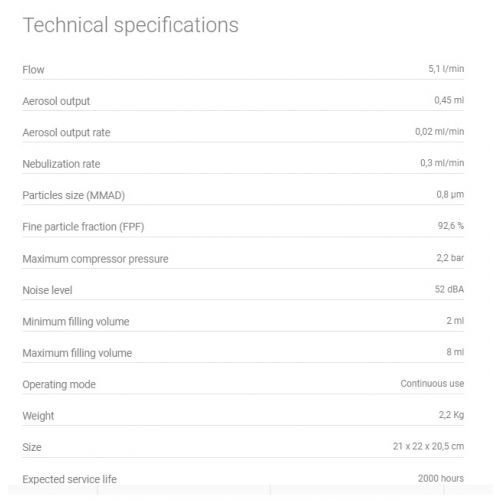Select Maximum compressor pressure label

[95, 259]
